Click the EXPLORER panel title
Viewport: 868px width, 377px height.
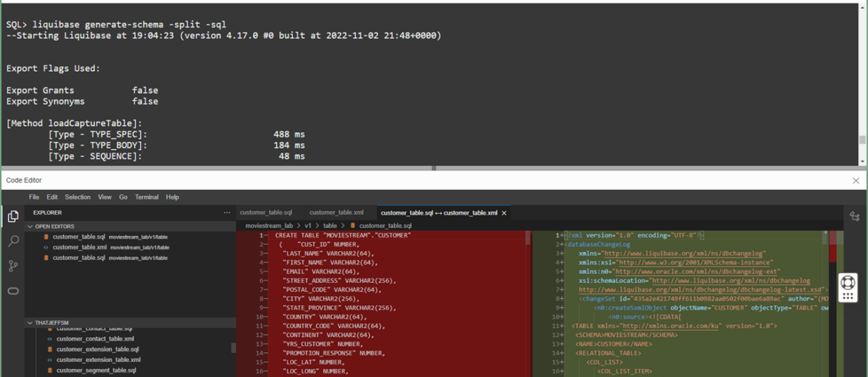pyautogui.click(x=47, y=212)
